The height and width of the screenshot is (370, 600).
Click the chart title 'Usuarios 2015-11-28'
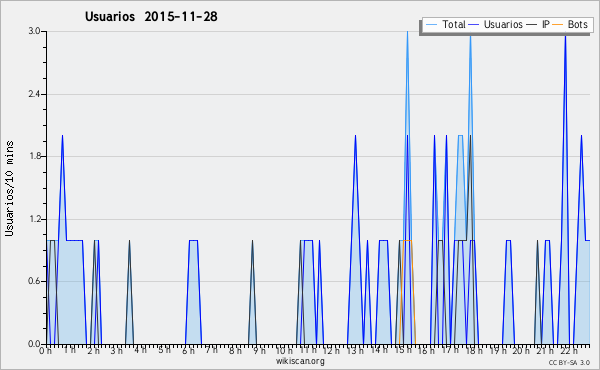(x=151, y=16)
